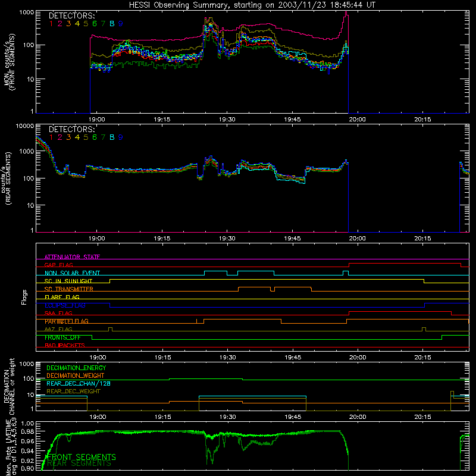Click the HESSI Observing Summary title
This screenshot has height=476, width=476.
coord(252,5)
